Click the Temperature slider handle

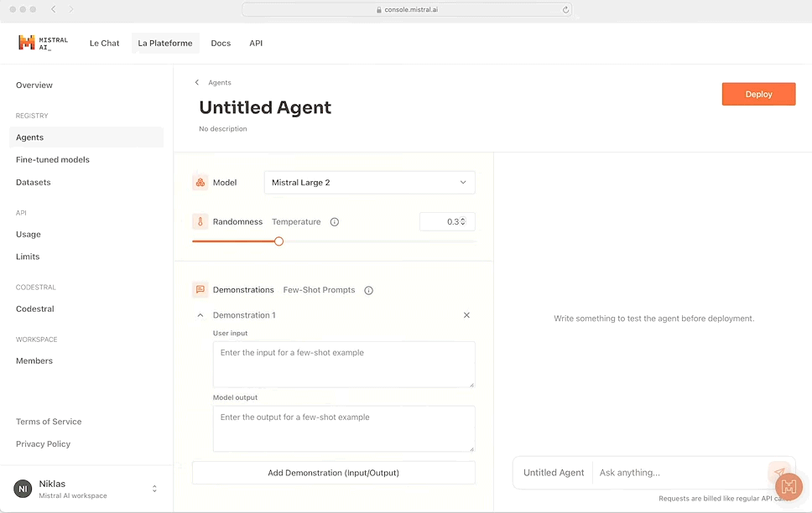tap(278, 241)
